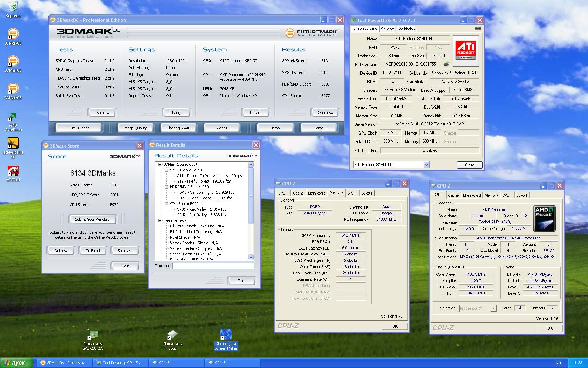Select the Graphics Card tab in GPU-Z
This screenshot has width=588, height=368.
click(x=365, y=28)
